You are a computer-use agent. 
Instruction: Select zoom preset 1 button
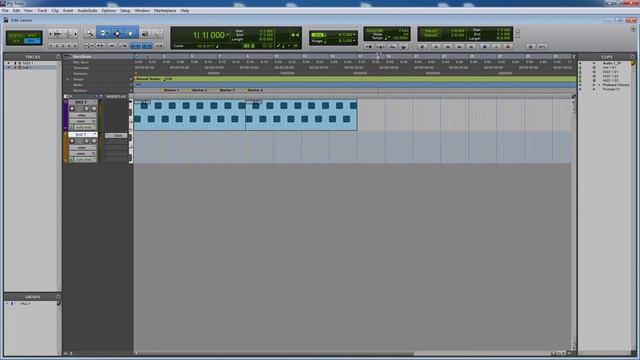click(x=51, y=46)
